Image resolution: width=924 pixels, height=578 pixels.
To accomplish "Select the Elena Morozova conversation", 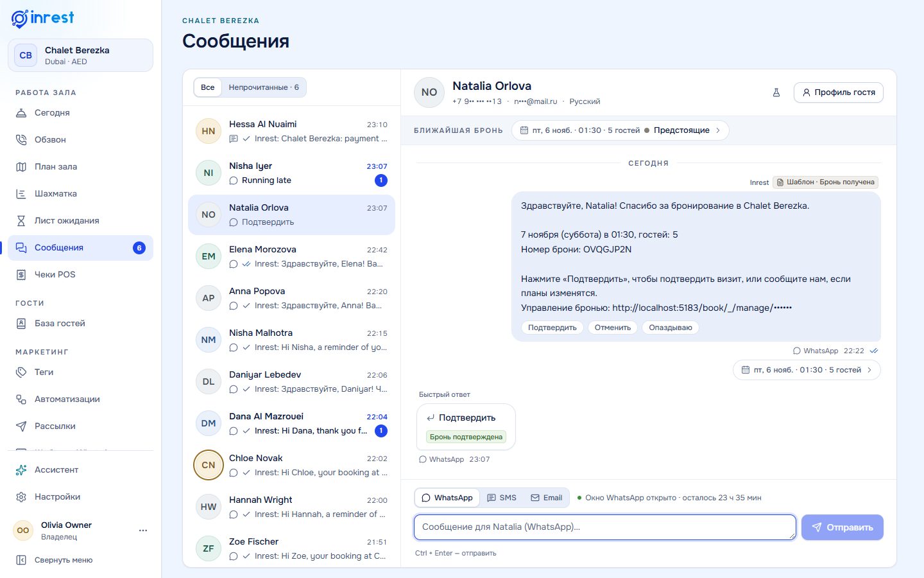I will click(x=291, y=256).
